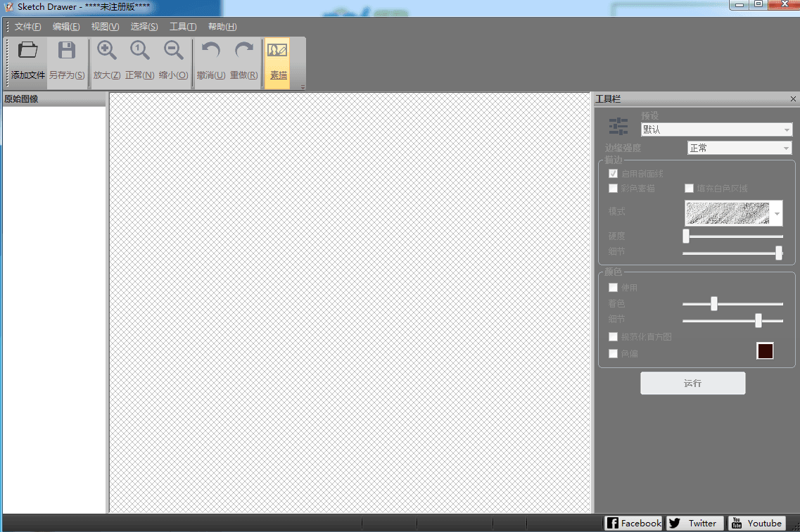Click the stroke 细节 slider handle
The height and width of the screenshot is (532, 800).
779,253
